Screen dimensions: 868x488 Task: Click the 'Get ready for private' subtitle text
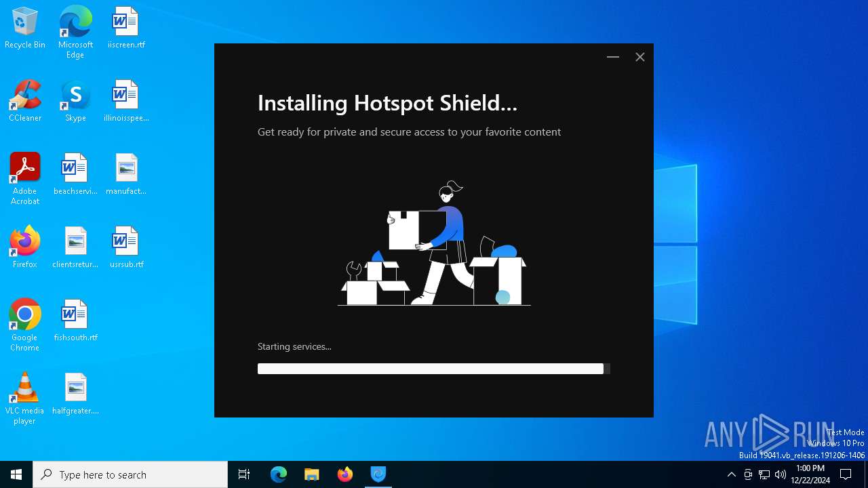point(409,132)
